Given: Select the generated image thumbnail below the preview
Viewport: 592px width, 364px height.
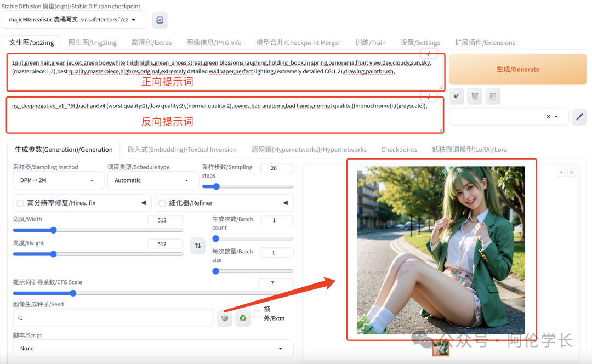Looking at the screenshot, I should tap(440, 348).
